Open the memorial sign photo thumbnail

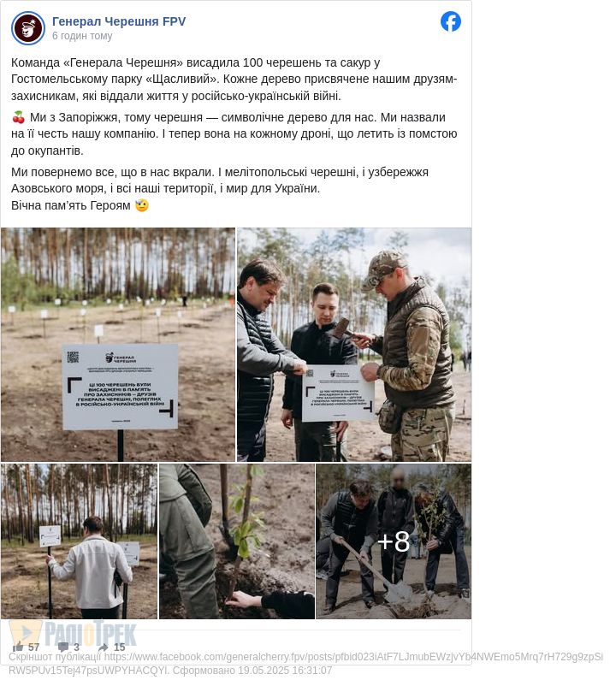118,345
